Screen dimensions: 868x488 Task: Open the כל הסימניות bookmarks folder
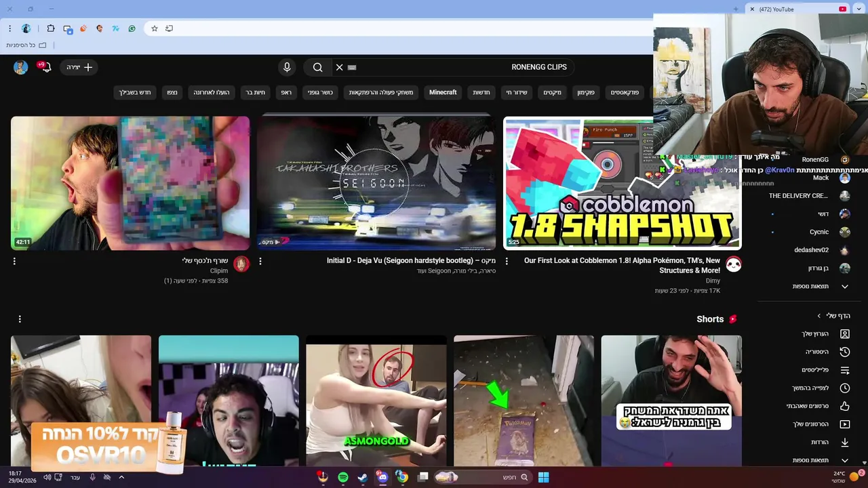pos(26,45)
